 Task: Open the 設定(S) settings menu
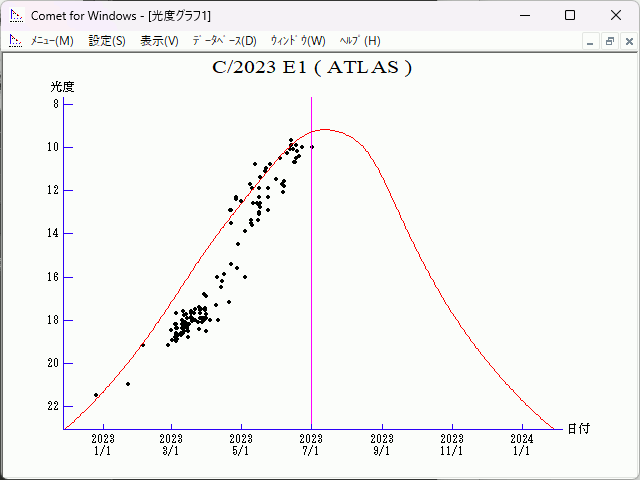107,41
